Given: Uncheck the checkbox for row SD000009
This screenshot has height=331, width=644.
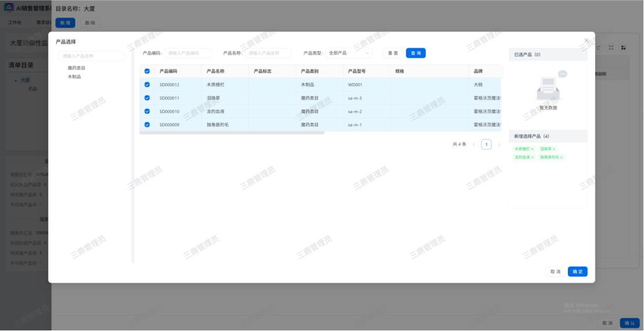Looking at the screenshot, I should [x=147, y=125].
